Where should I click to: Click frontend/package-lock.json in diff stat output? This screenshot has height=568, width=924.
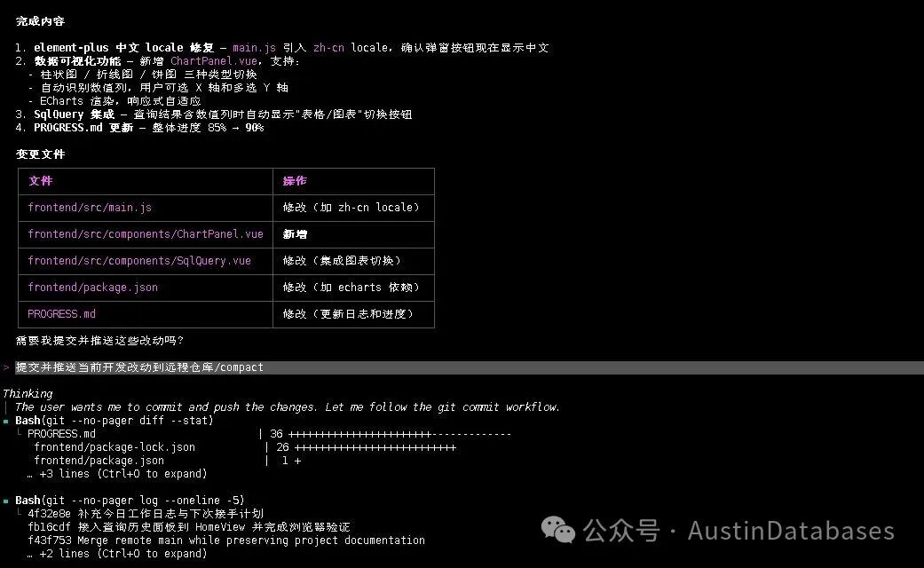pos(115,447)
